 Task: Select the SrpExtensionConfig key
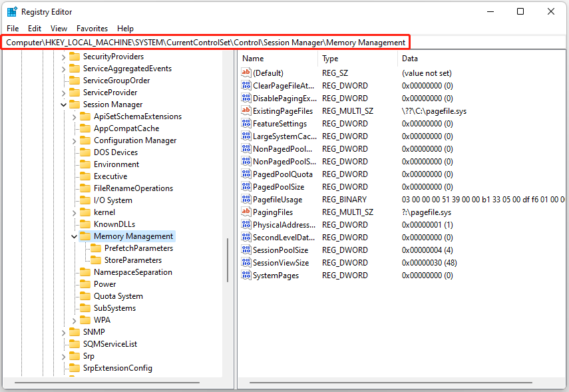coord(118,368)
